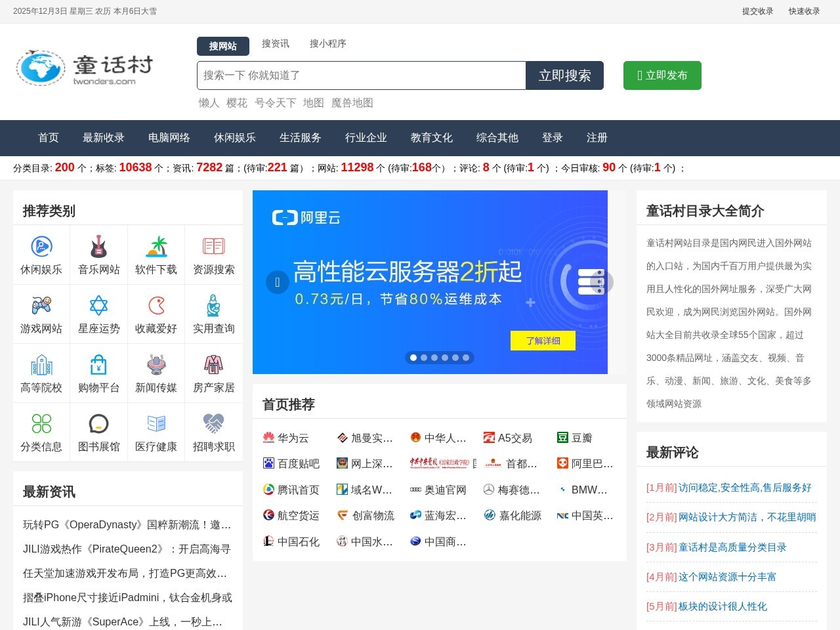This screenshot has width=840, height=630.
Task: Click the 童话村 globe logo
Action: (41, 68)
